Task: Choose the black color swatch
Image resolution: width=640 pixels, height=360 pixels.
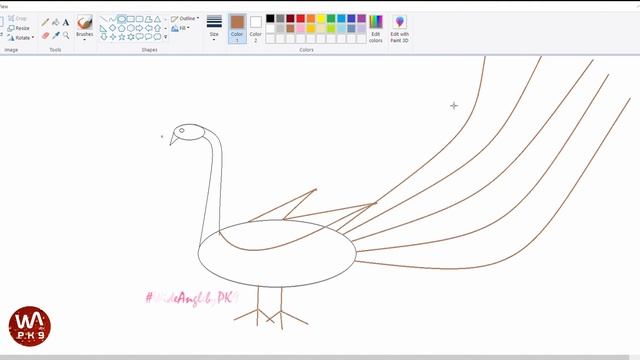Action: [270, 18]
